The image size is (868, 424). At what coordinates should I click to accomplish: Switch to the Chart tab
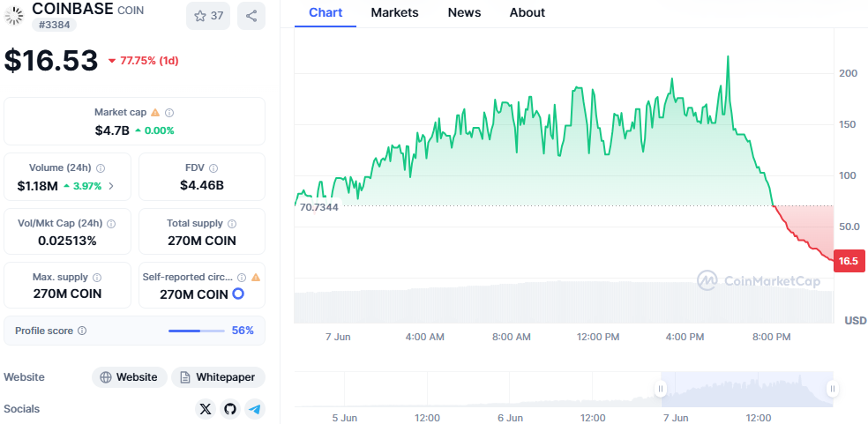coord(325,12)
